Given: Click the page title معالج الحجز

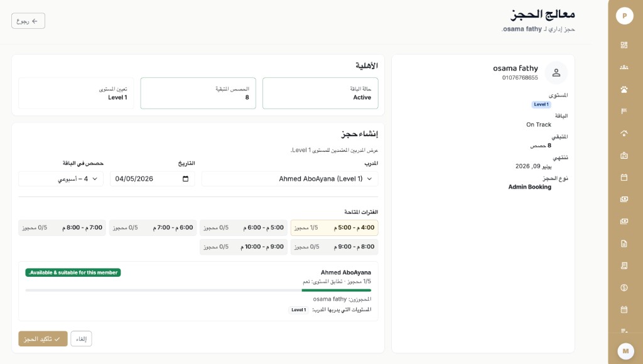Looking at the screenshot, I should click(543, 15).
